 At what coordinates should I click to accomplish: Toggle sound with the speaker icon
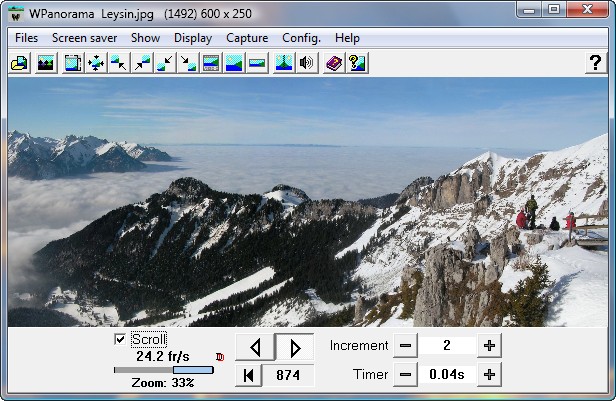pos(306,63)
